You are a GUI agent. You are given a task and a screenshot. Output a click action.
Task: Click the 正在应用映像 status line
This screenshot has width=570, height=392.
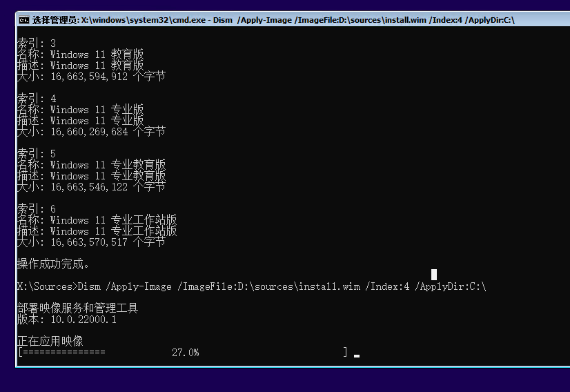click(50, 341)
